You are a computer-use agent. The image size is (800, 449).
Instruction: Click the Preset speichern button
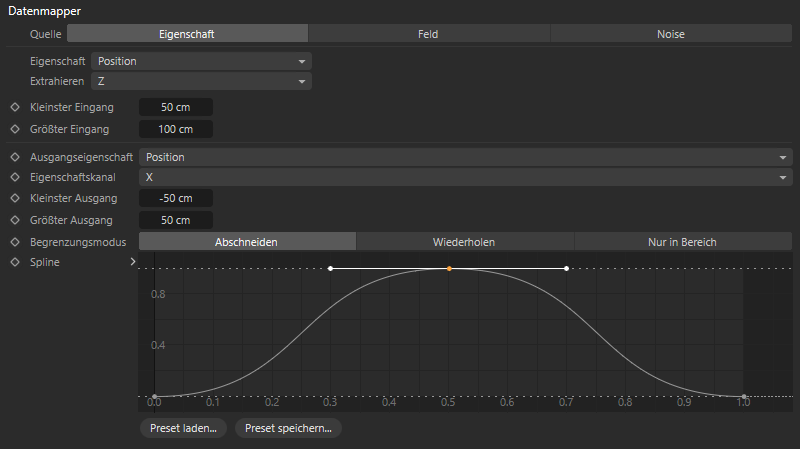[x=287, y=428]
